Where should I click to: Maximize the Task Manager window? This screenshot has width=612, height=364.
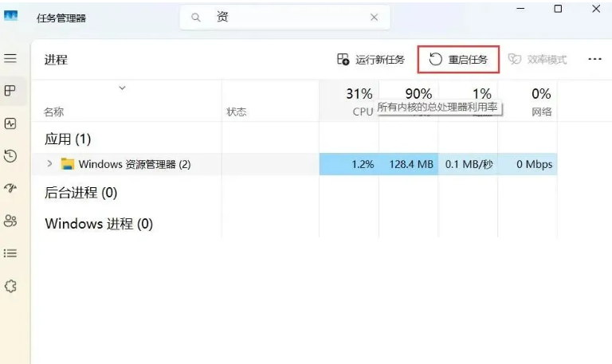pyautogui.click(x=558, y=9)
